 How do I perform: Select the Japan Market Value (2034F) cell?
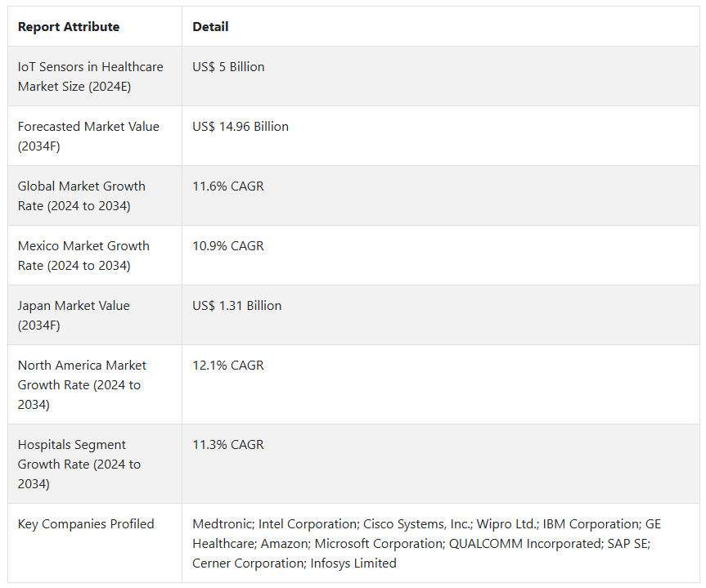coord(74,315)
